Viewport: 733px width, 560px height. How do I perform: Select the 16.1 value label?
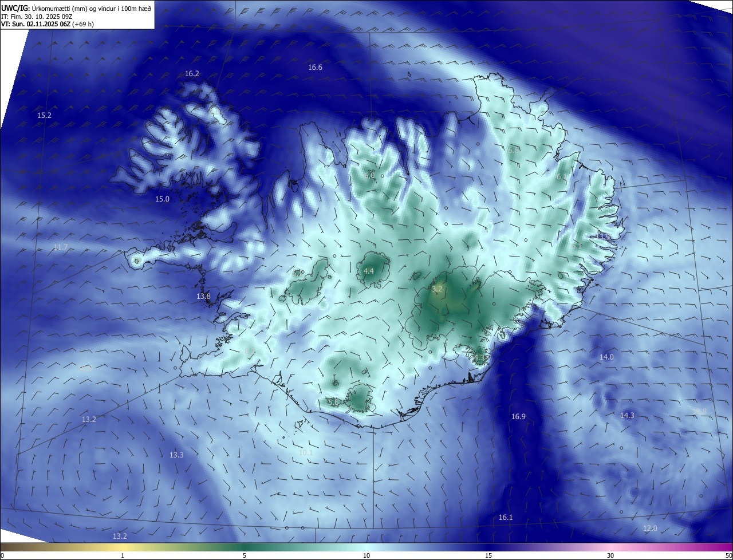pos(506,518)
